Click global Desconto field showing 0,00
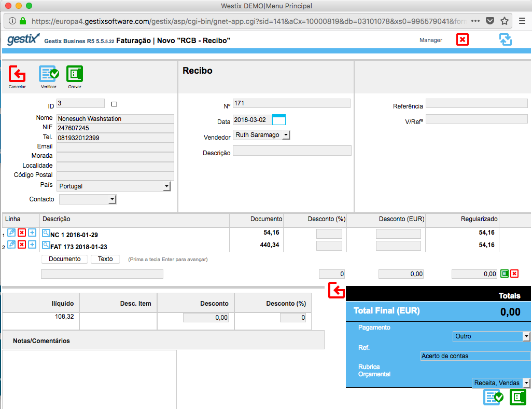The height and width of the screenshot is (409, 532). point(206,317)
